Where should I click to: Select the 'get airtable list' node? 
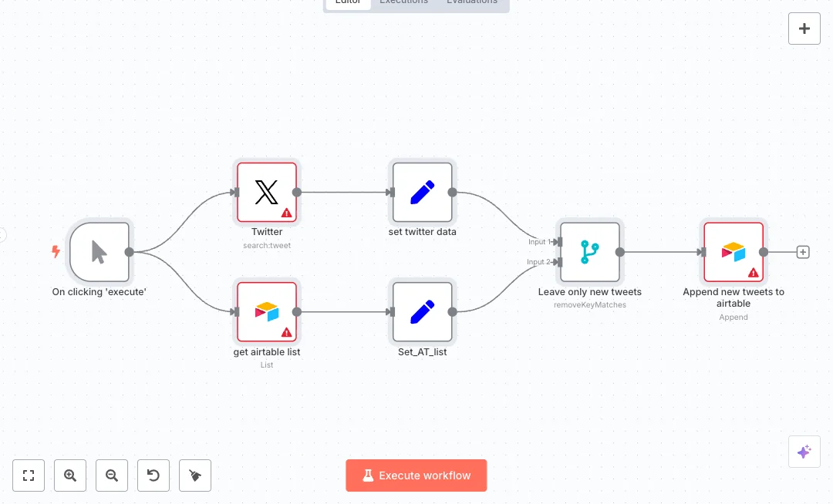pos(266,312)
